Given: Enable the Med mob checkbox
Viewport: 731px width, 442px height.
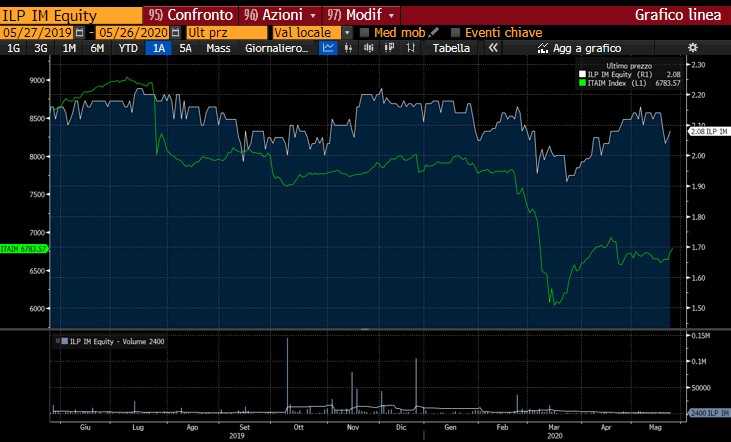Looking at the screenshot, I should pyautogui.click(x=365, y=33).
